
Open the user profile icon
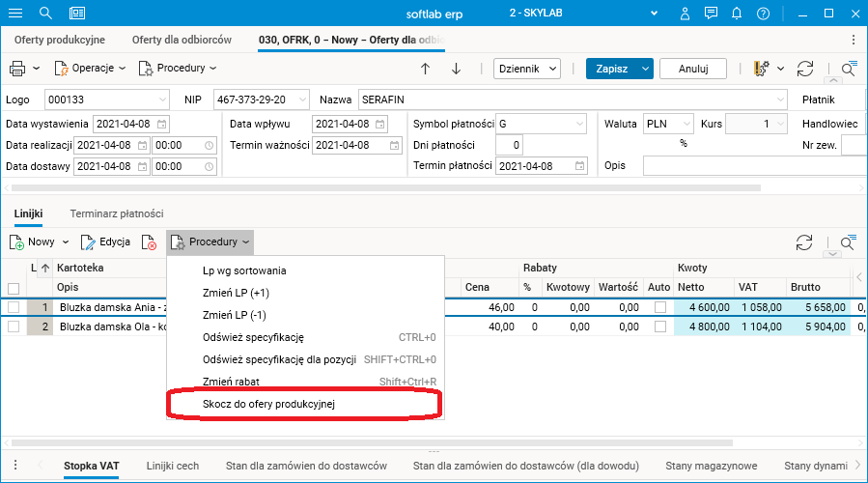click(685, 14)
